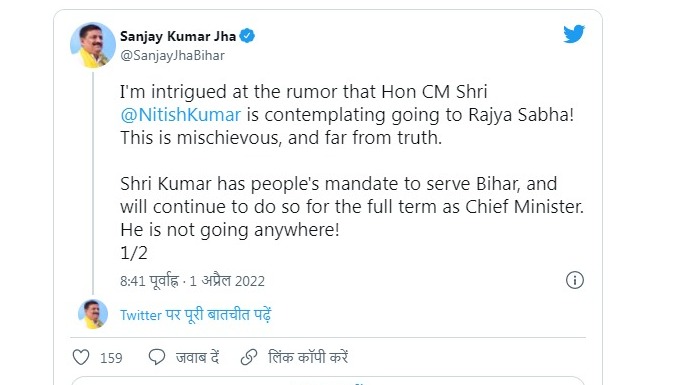Click the लिंक कॉपी करें label
Viewport: 676px width, 385px height.
pyautogui.click(x=308, y=357)
